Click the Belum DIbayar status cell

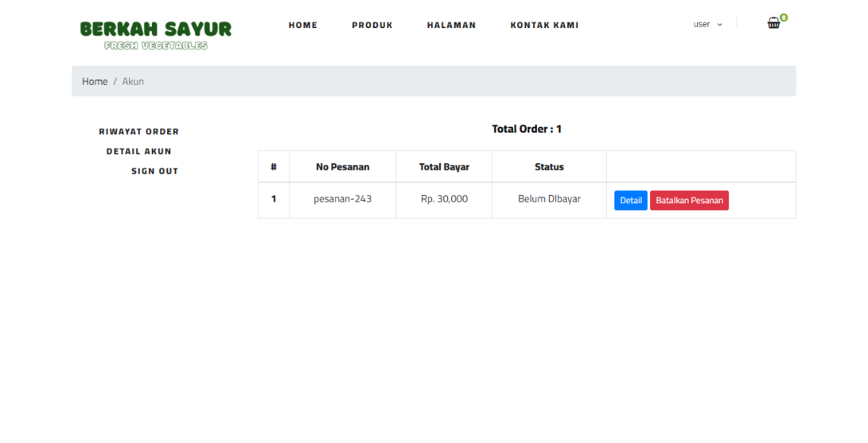549,199
